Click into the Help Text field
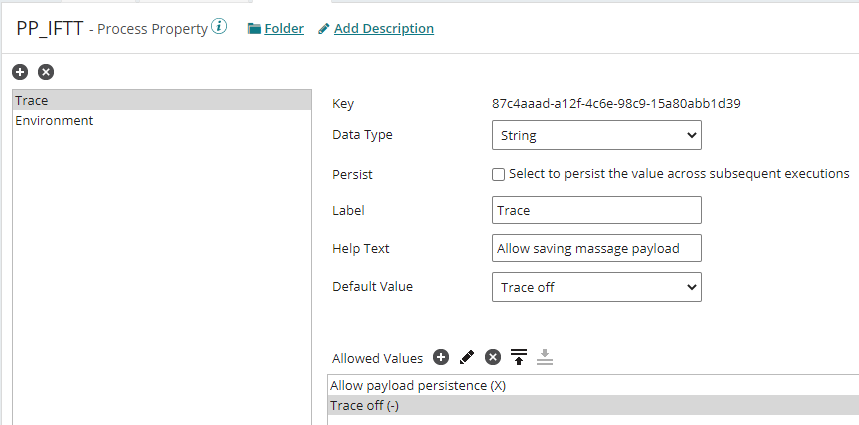Viewport: 859px width, 425px height. (597, 248)
